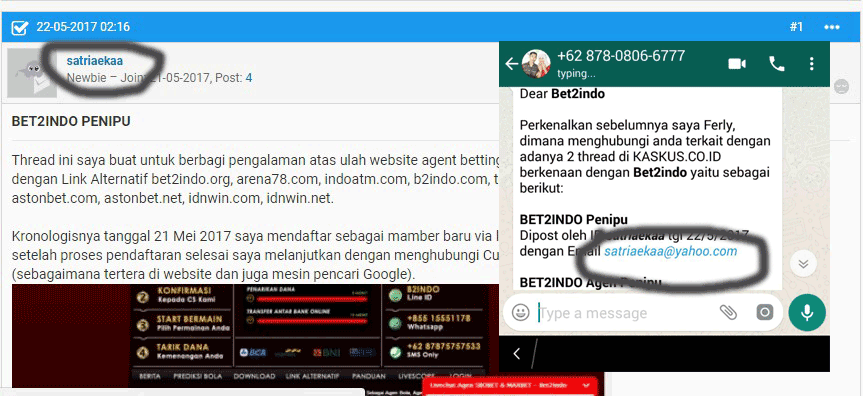
Task: Tap the microphone voice message button
Action: [807, 312]
